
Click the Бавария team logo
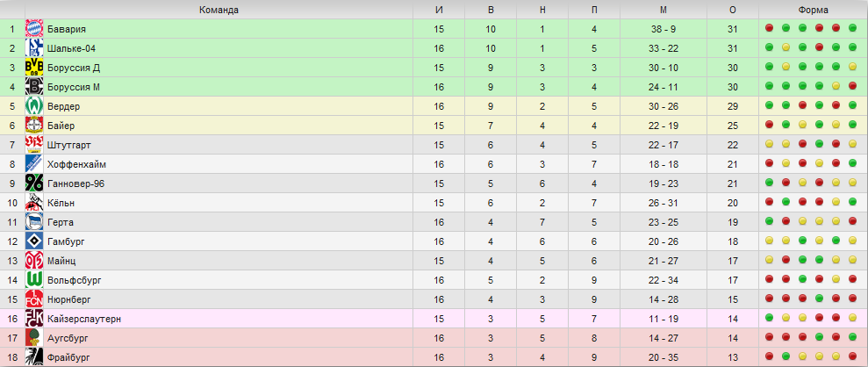click(34, 29)
